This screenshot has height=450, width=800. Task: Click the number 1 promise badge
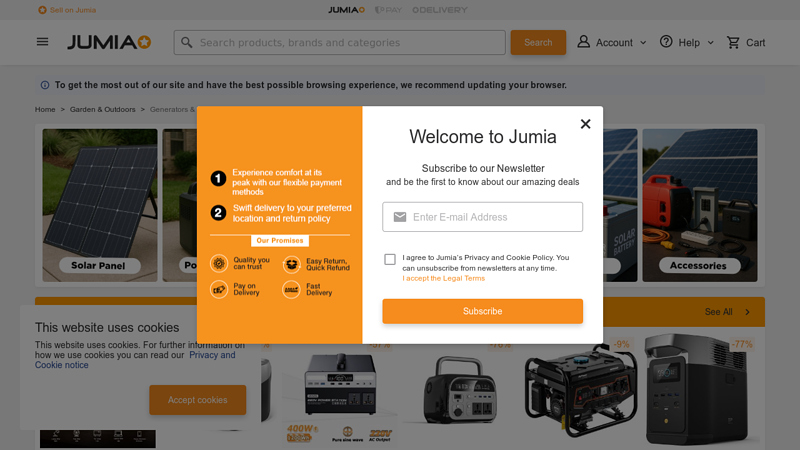(x=218, y=179)
